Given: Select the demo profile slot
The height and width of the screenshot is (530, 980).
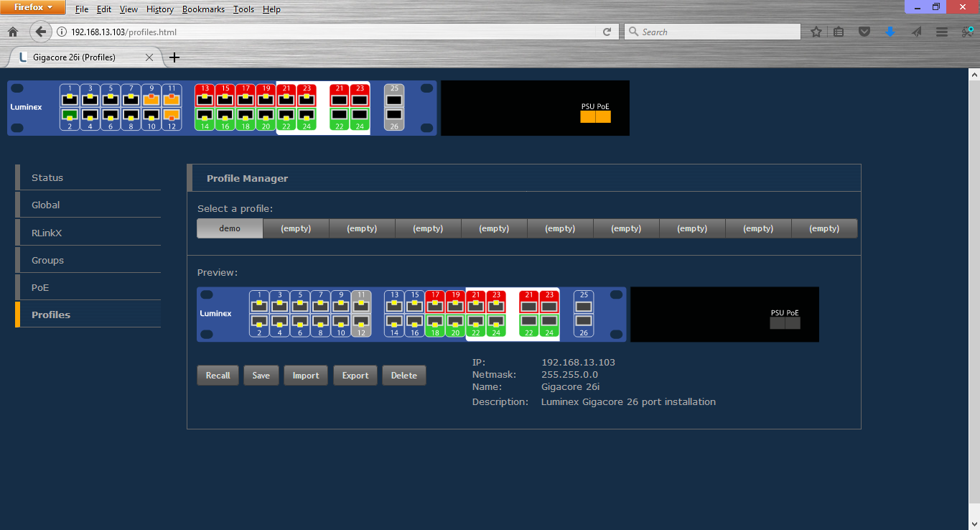Looking at the screenshot, I should pyautogui.click(x=230, y=228).
